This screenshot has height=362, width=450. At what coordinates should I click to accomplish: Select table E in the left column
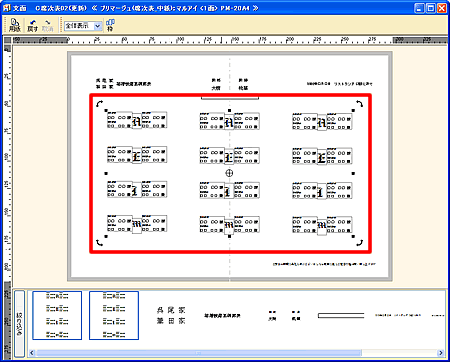137,155
